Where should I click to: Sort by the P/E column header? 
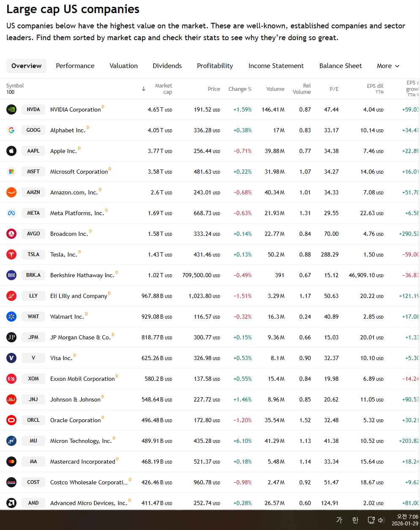point(334,89)
